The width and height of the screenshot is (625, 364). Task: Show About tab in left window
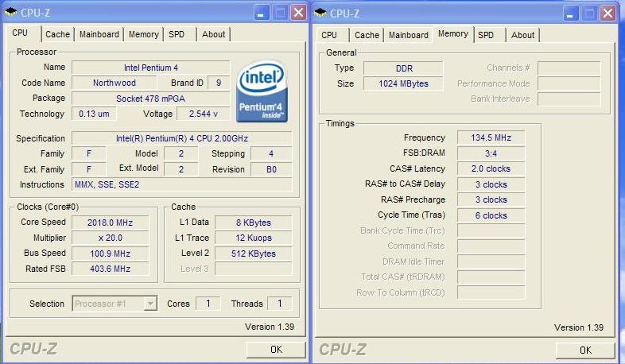[213, 35]
